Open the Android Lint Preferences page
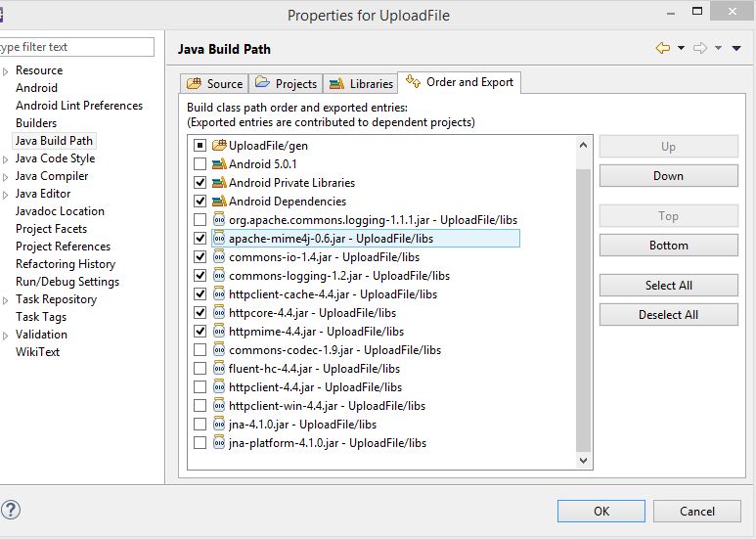756x539 pixels. (79, 105)
